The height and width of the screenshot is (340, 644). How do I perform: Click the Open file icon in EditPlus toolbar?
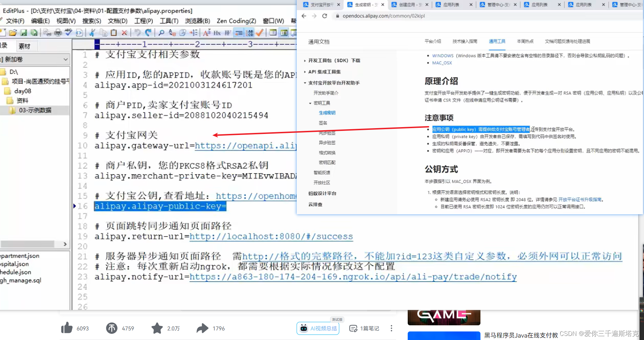pos(13,33)
